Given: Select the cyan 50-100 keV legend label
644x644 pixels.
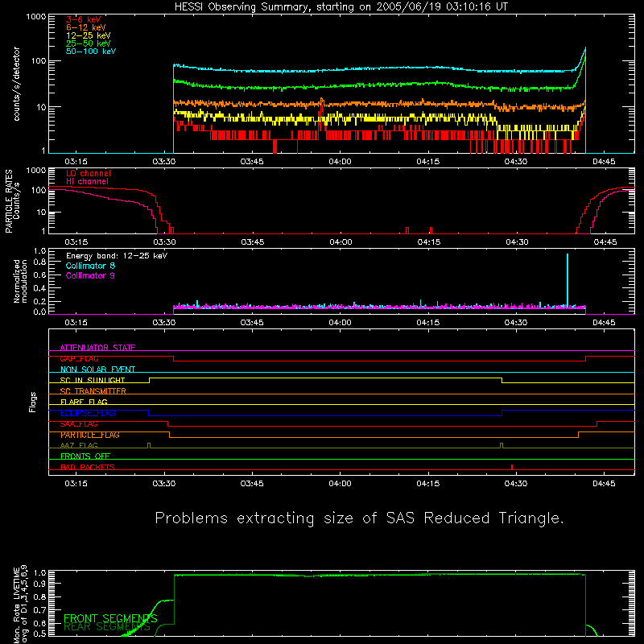Looking at the screenshot, I should pyautogui.click(x=91, y=52).
